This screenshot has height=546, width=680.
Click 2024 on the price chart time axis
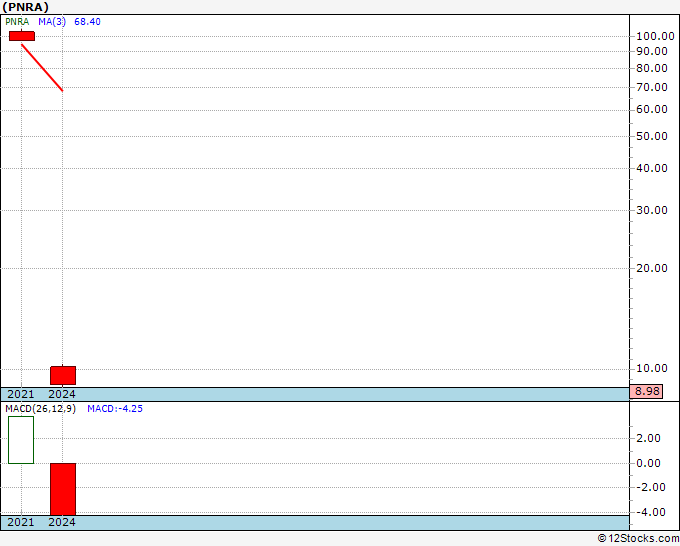click(62, 394)
